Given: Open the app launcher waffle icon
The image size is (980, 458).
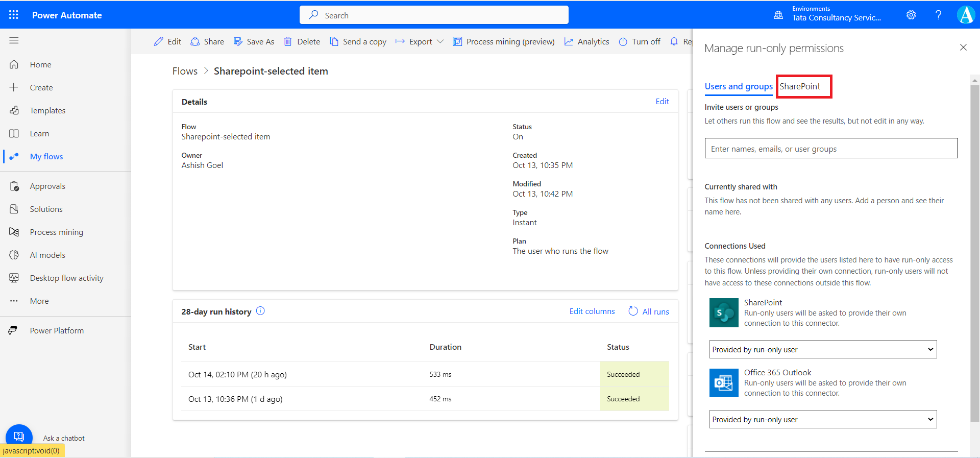Looking at the screenshot, I should (14, 15).
